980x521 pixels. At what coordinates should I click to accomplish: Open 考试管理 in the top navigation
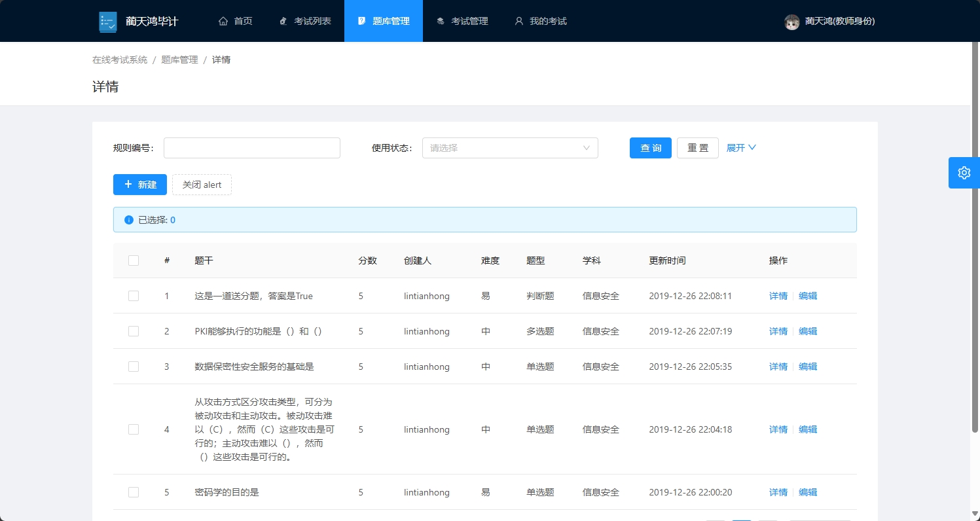pos(462,21)
